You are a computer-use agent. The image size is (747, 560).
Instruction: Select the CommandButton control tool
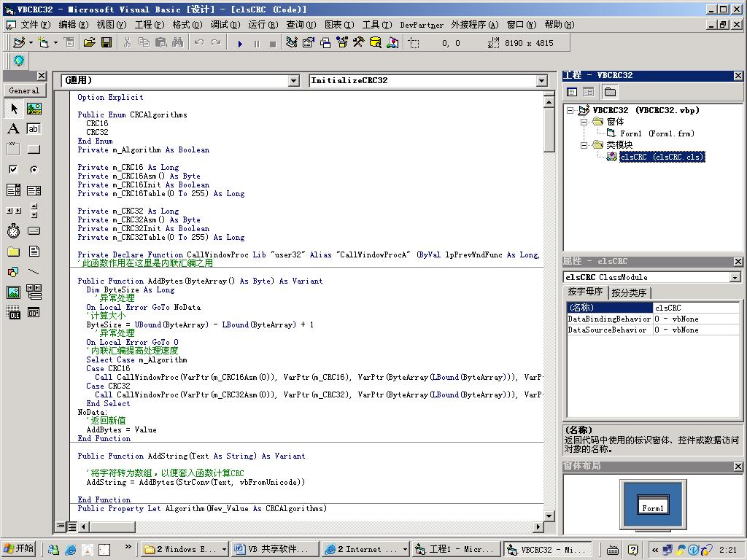(x=34, y=149)
